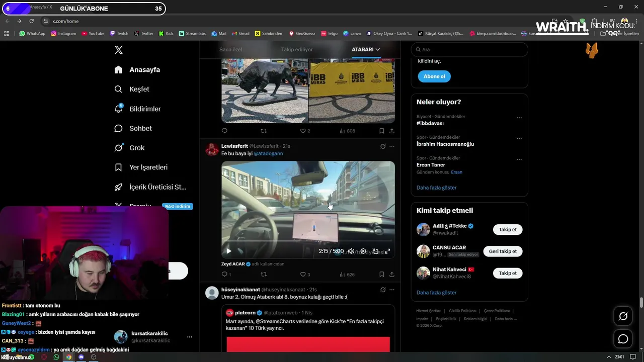
Task: Repost the bull statue tweet
Action: coord(264,131)
